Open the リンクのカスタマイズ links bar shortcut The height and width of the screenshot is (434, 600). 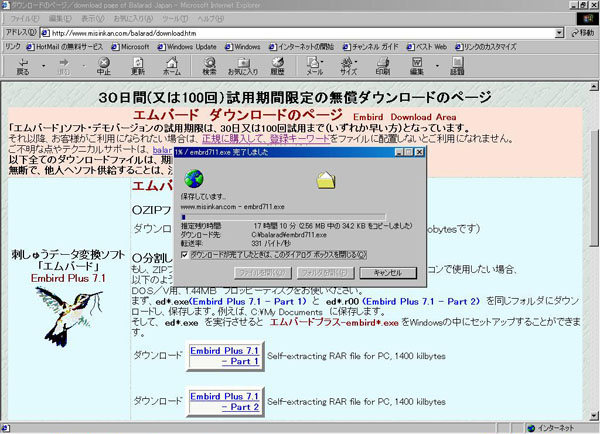[x=486, y=47]
